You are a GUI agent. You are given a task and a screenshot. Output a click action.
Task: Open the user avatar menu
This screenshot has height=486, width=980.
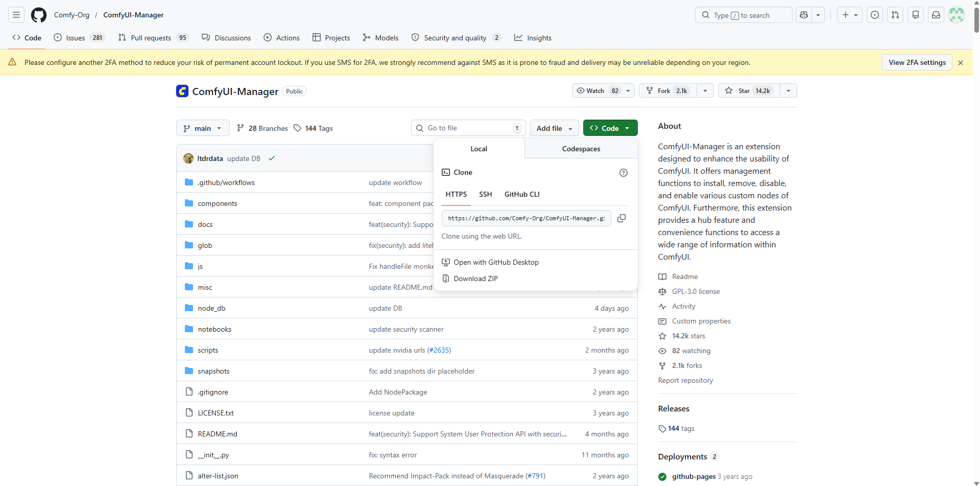(x=957, y=15)
